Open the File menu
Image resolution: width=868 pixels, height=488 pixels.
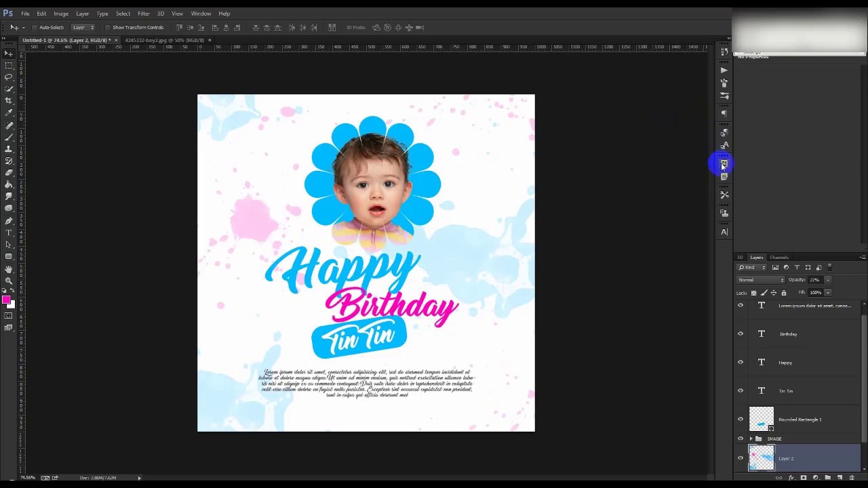[x=25, y=14]
